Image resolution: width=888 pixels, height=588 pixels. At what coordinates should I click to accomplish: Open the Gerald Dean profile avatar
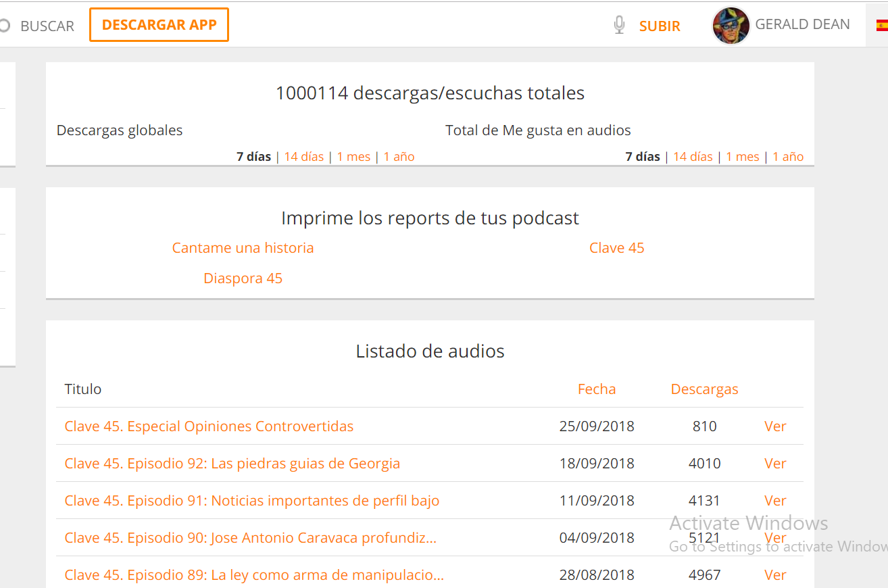click(x=731, y=26)
